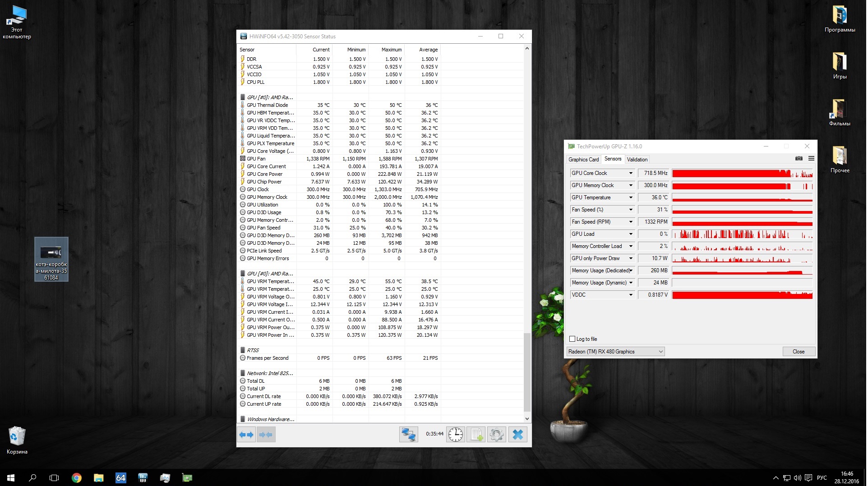Show hidden tray icons chevron

(x=776, y=478)
